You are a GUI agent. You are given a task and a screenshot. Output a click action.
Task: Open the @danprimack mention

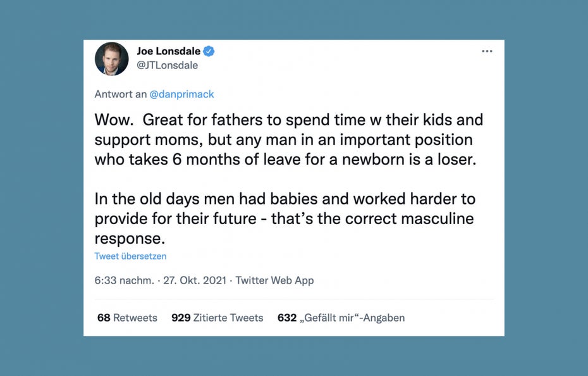[x=181, y=94]
